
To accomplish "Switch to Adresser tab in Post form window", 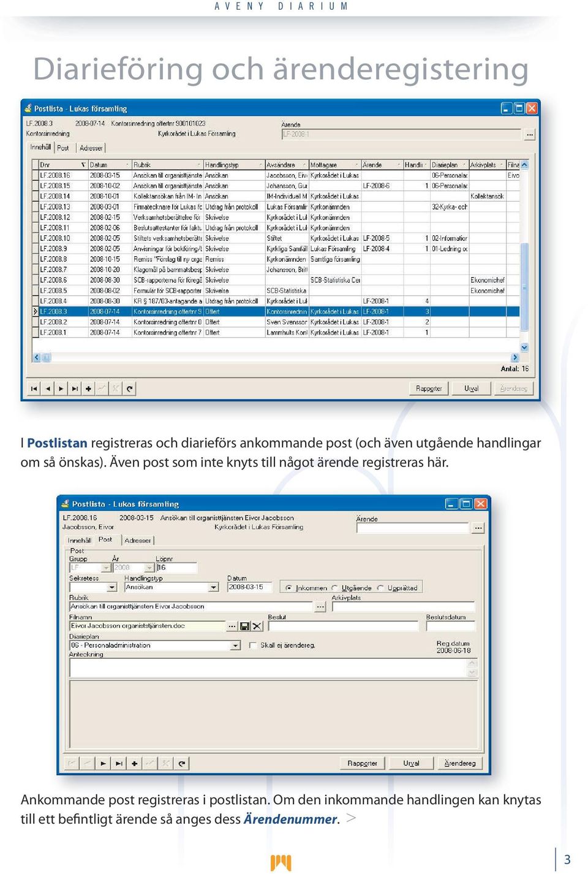I will point(138,541).
